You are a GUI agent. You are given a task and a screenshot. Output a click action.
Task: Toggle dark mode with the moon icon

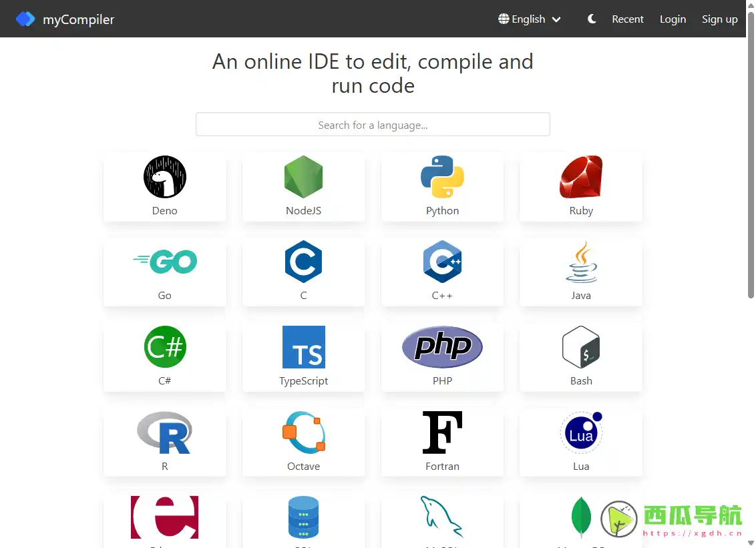[591, 19]
